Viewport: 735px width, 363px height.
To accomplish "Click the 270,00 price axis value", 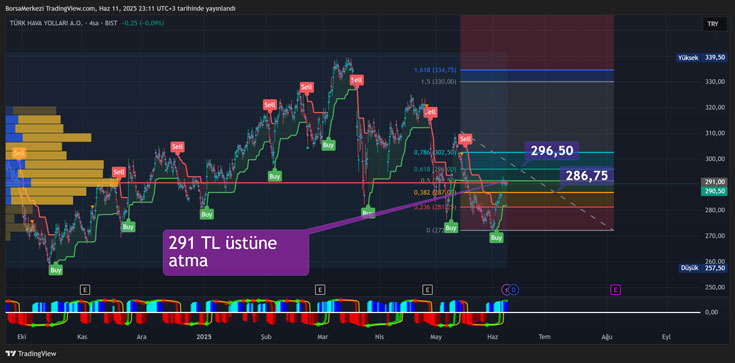I will 715,235.
